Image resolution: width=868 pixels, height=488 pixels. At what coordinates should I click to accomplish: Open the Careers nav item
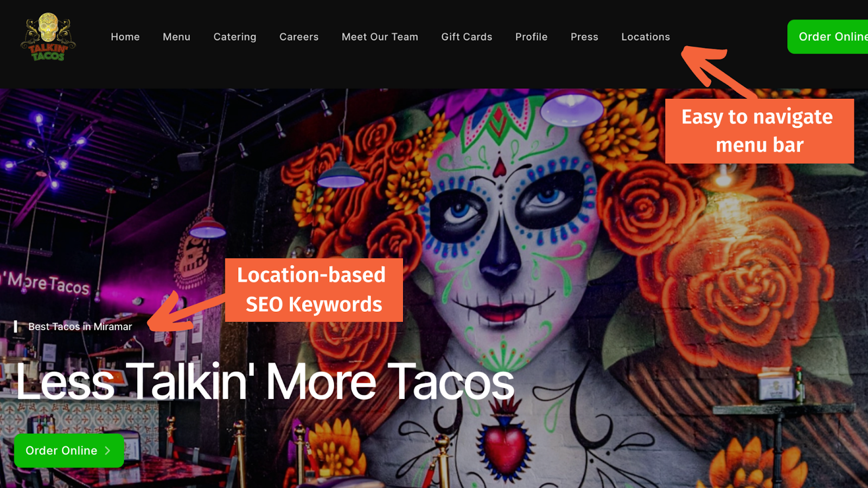(x=299, y=37)
